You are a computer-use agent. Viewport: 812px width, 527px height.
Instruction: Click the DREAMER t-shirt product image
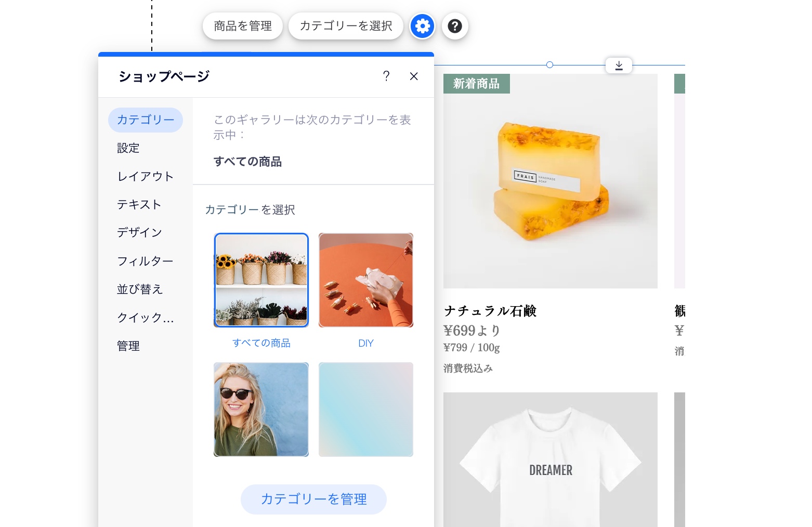(x=551, y=460)
